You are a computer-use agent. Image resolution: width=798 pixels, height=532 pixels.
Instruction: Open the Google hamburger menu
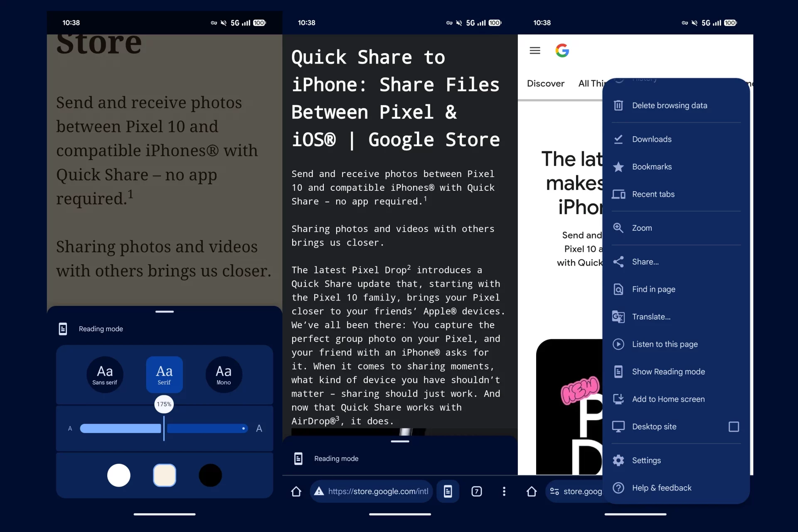click(535, 51)
